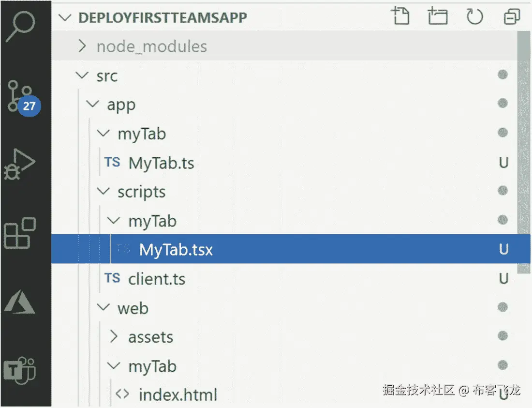The image size is (532, 408).
Task: Create a new file in explorer
Action: (399, 17)
